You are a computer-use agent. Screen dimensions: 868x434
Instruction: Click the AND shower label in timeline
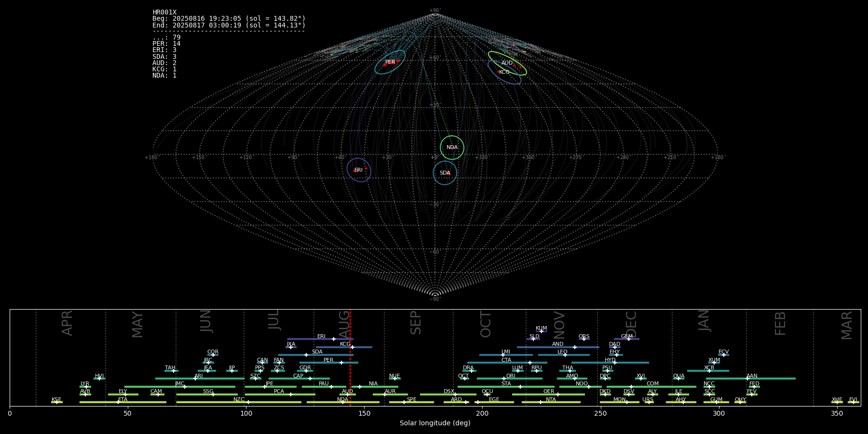tap(558, 344)
